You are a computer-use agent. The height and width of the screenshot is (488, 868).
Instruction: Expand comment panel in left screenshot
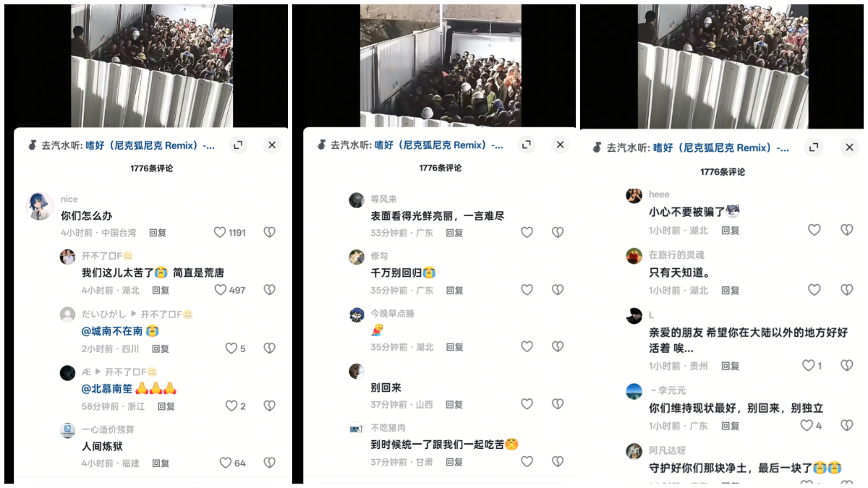tap(238, 145)
